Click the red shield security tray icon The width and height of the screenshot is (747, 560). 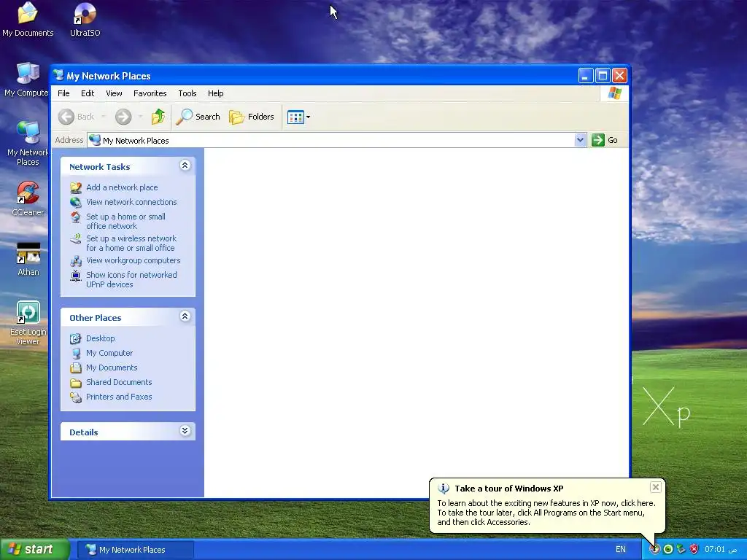pyautogui.click(x=694, y=550)
